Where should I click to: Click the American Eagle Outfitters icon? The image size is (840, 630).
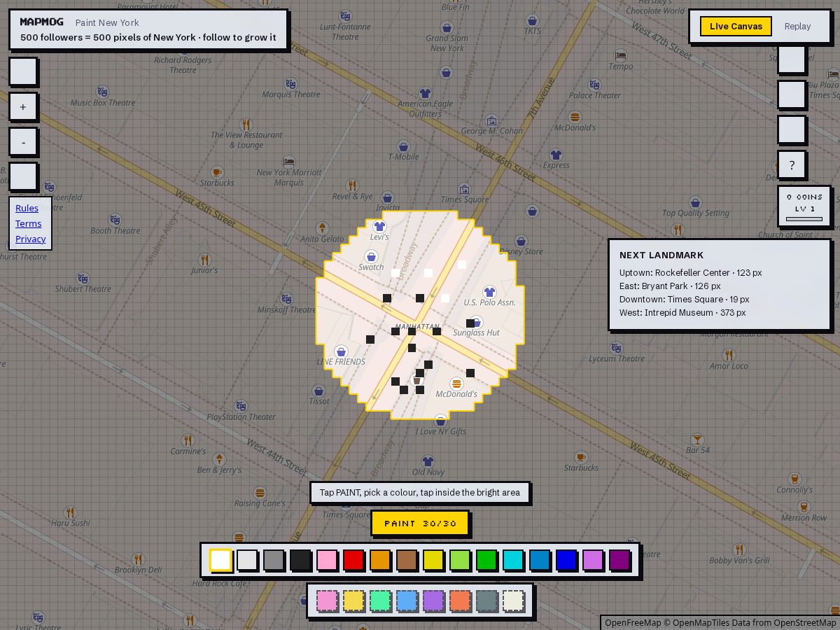[x=425, y=93]
